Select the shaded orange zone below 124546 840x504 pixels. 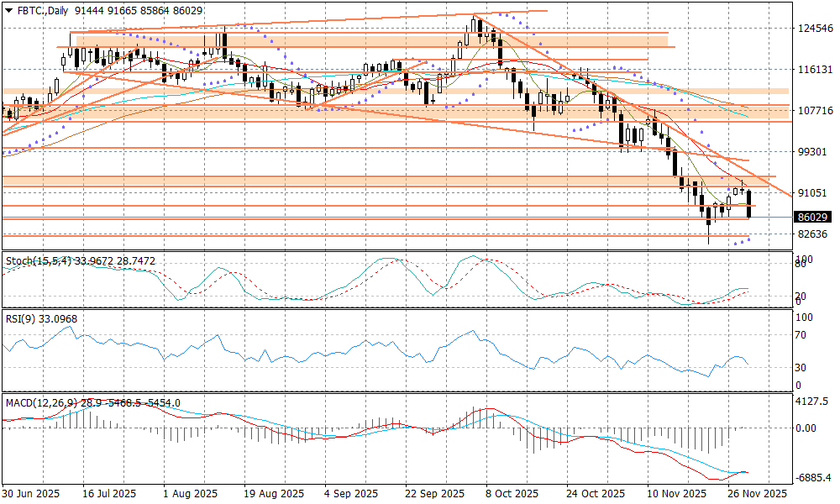tap(370, 39)
